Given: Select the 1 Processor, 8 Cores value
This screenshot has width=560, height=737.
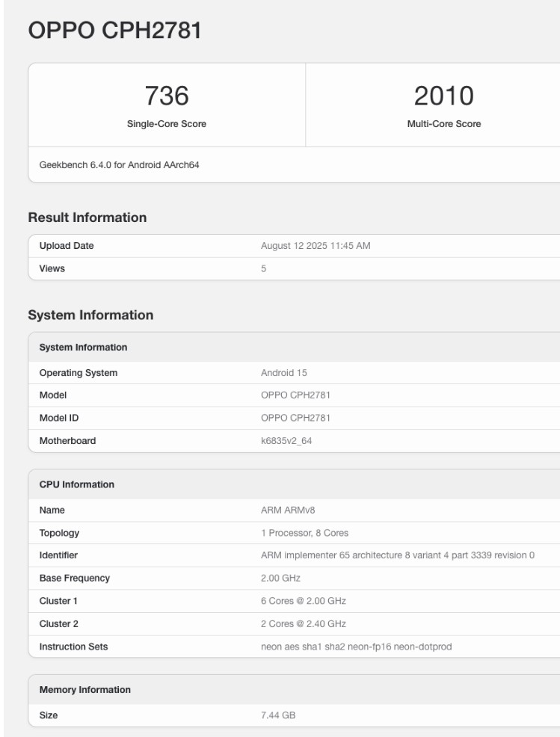Looking at the screenshot, I should click(305, 533).
